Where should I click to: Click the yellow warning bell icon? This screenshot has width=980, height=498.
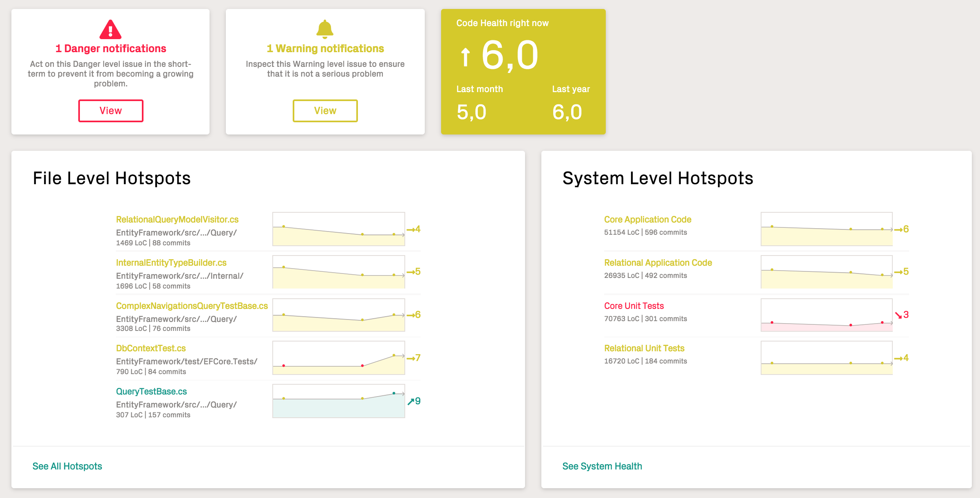click(325, 29)
